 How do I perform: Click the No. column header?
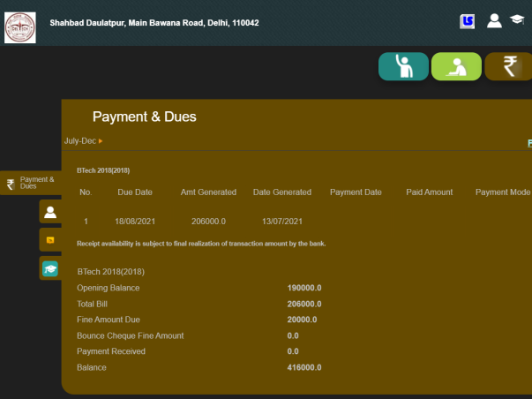tap(86, 192)
